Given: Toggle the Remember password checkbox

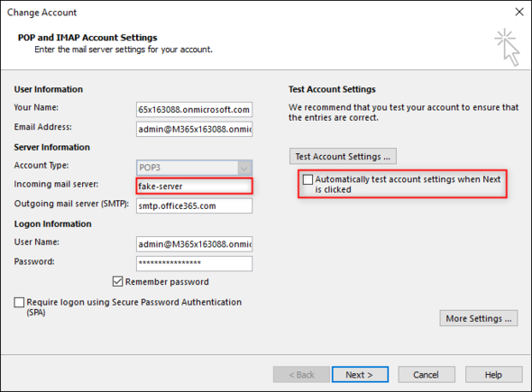Looking at the screenshot, I should click(118, 281).
